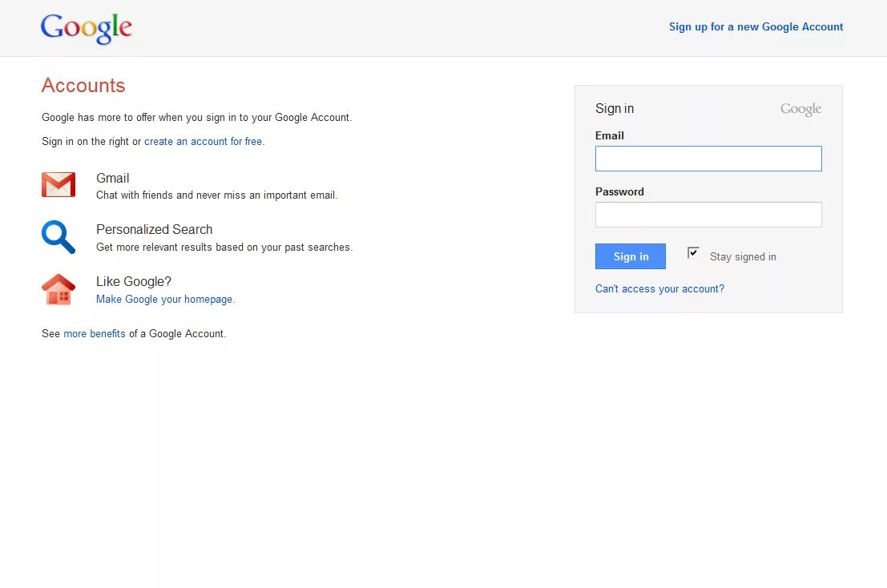Click the Gmail heading text
887x588 pixels.
point(113,178)
